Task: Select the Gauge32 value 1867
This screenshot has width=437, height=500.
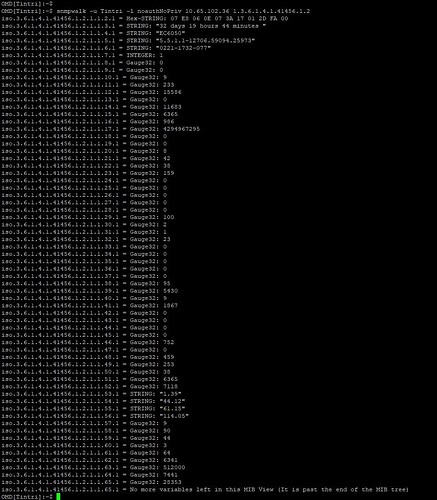Action: coord(170,306)
